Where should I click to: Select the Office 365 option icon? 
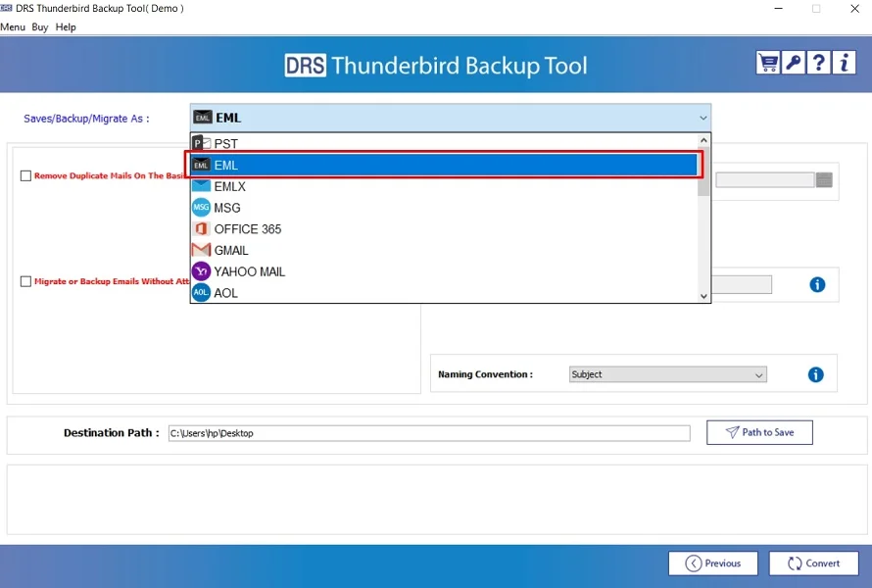pyautogui.click(x=200, y=228)
